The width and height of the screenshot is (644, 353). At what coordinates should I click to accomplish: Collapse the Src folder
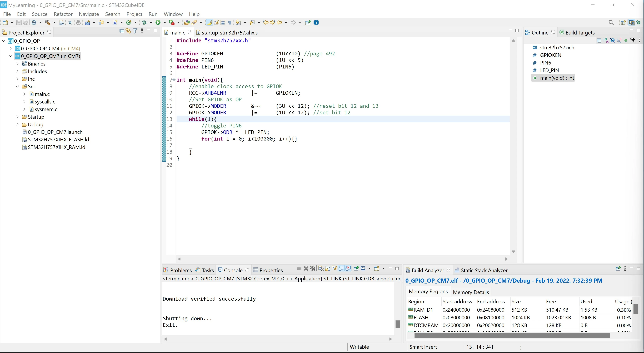click(17, 87)
